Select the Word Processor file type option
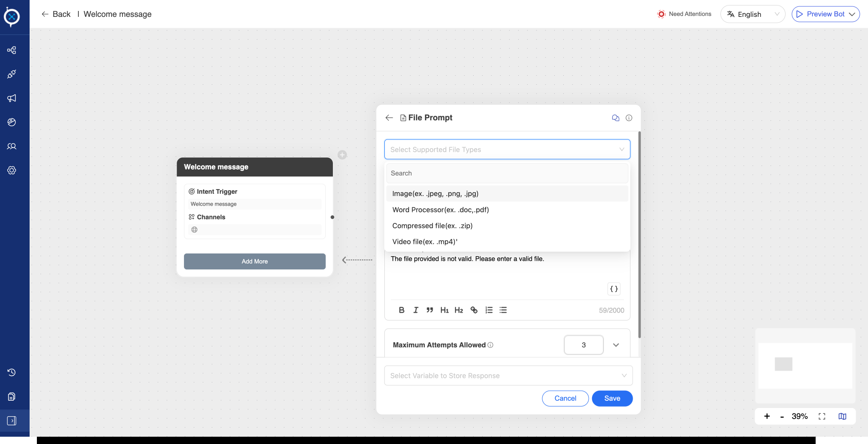Screen dimensions: 868x444 pos(507,210)
